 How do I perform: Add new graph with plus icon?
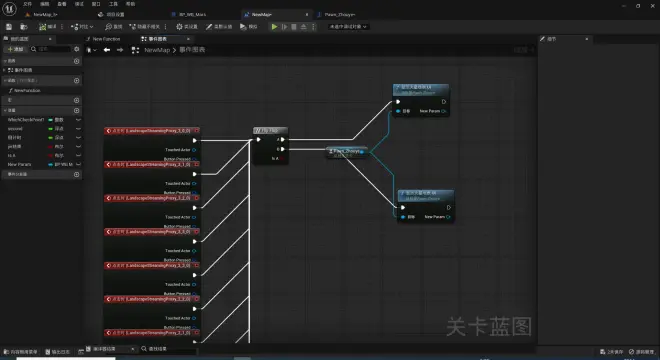pos(77,61)
